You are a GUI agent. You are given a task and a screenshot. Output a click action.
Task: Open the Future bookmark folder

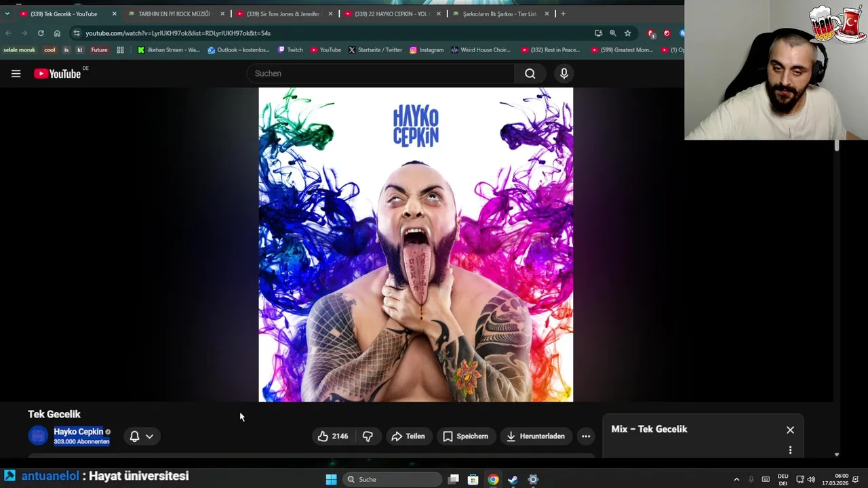tap(99, 50)
